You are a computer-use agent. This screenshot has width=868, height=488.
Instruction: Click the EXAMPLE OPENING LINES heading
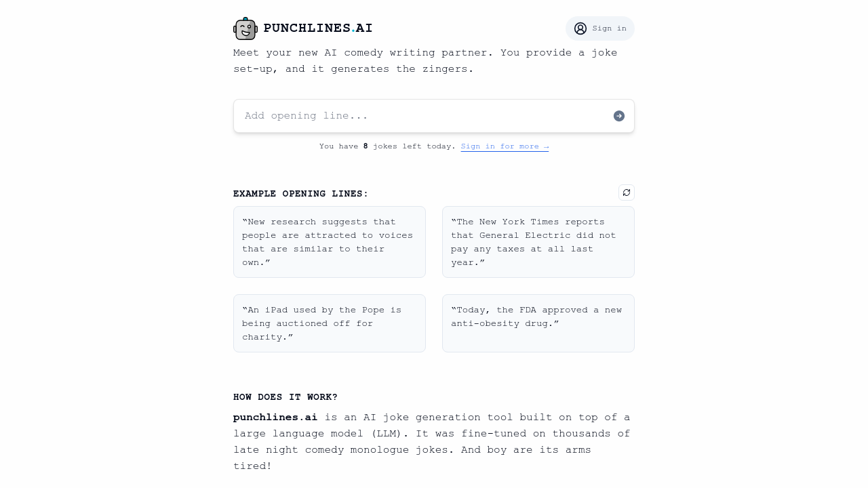point(300,193)
